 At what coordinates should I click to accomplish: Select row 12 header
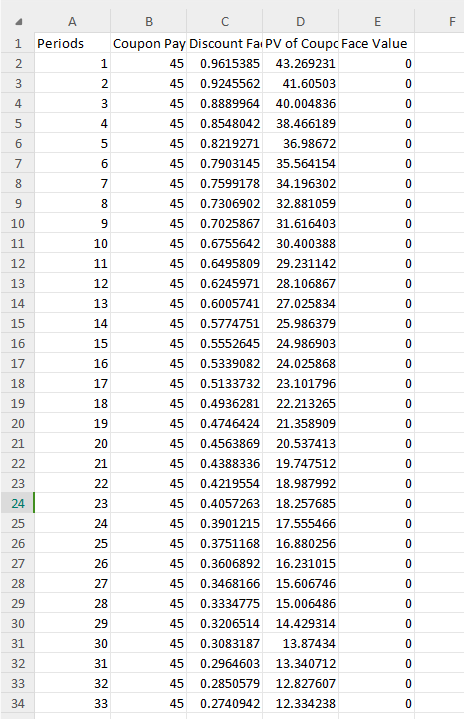(x=17, y=263)
